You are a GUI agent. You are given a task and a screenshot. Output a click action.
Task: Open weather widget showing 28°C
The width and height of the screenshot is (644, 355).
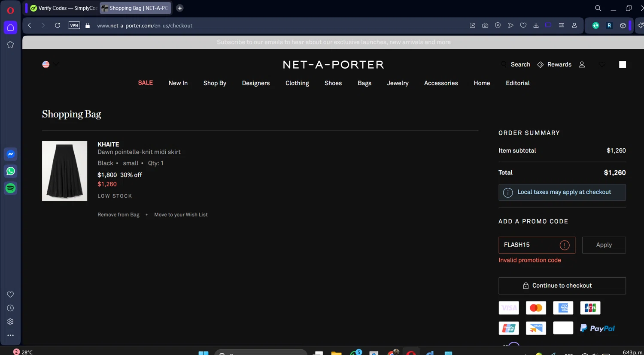[x=23, y=352]
